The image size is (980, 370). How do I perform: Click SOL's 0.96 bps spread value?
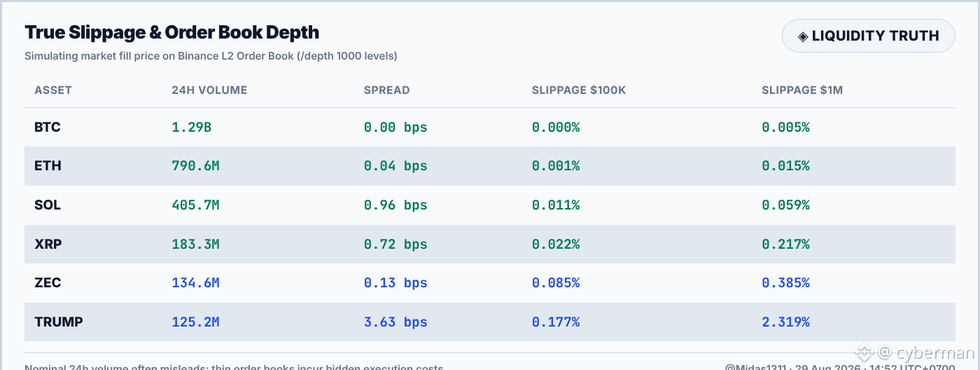click(x=395, y=205)
